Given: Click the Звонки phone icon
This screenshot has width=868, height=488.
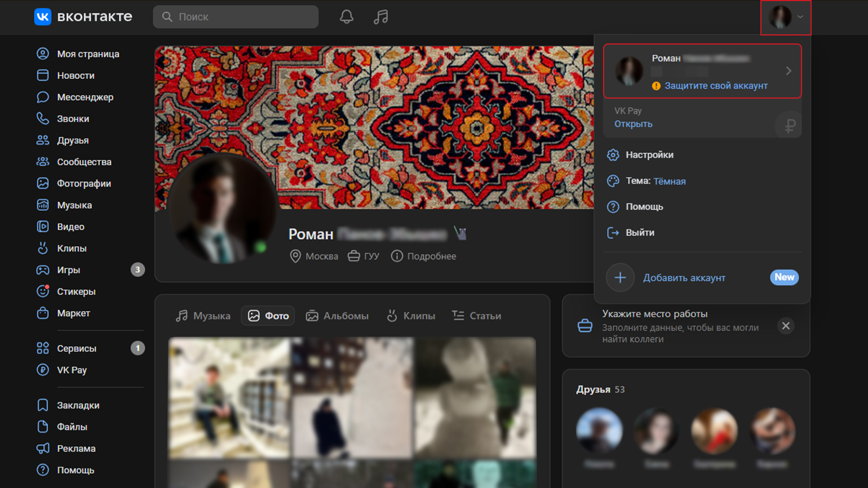Looking at the screenshot, I should pyautogui.click(x=43, y=118).
